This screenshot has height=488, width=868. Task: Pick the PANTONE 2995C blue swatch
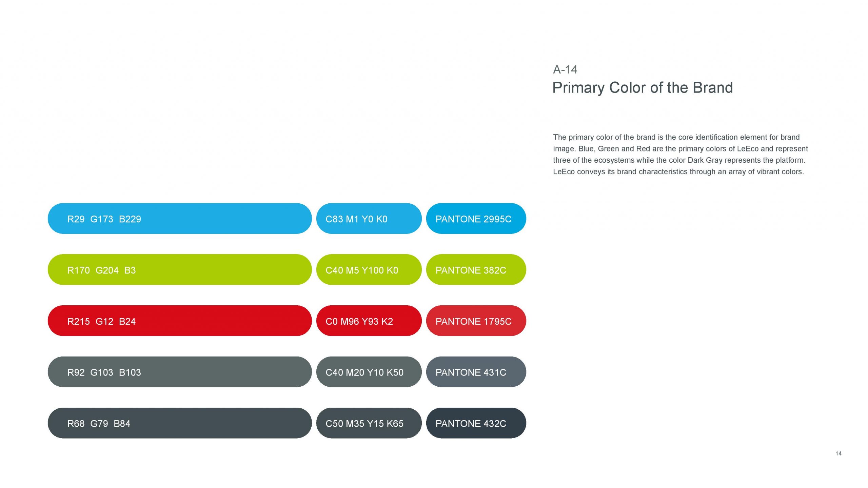click(x=476, y=219)
